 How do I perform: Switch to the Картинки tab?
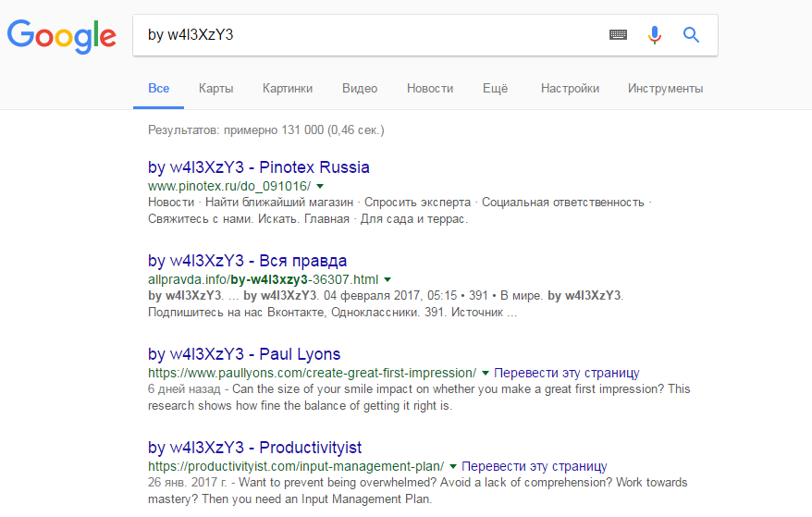(x=288, y=89)
